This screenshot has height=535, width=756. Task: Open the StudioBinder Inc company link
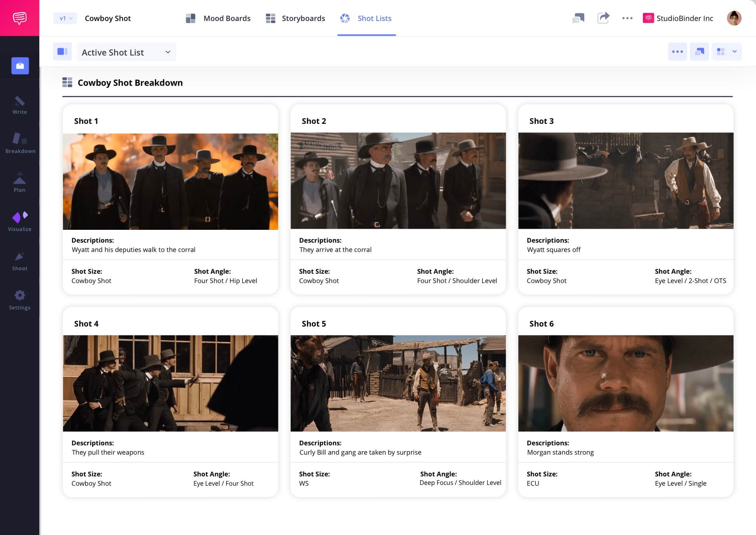678,18
